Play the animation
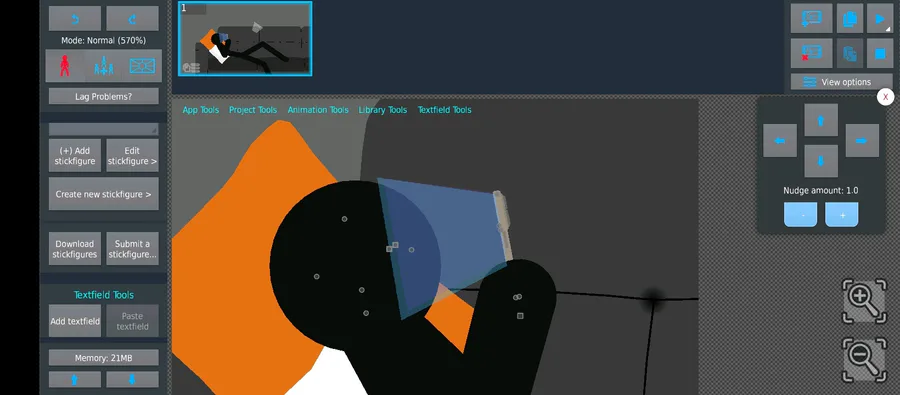Screen dimensions: 900x395 click(x=879, y=18)
